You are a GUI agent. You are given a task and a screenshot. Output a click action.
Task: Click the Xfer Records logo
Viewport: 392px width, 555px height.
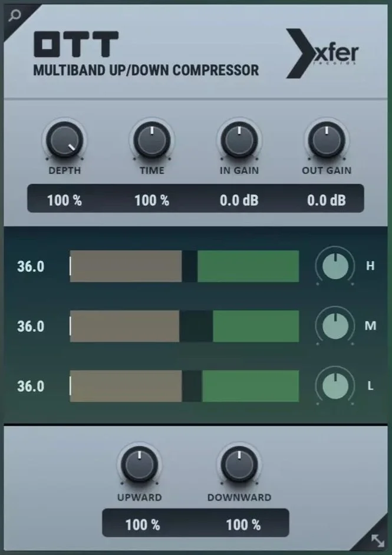[x=322, y=54]
